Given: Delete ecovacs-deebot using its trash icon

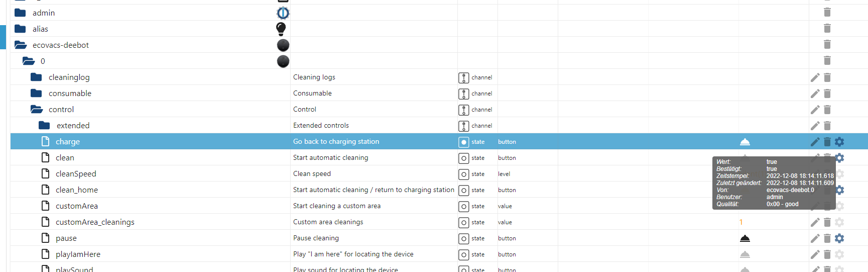Looking at the screenshot, I should point(827,45).
